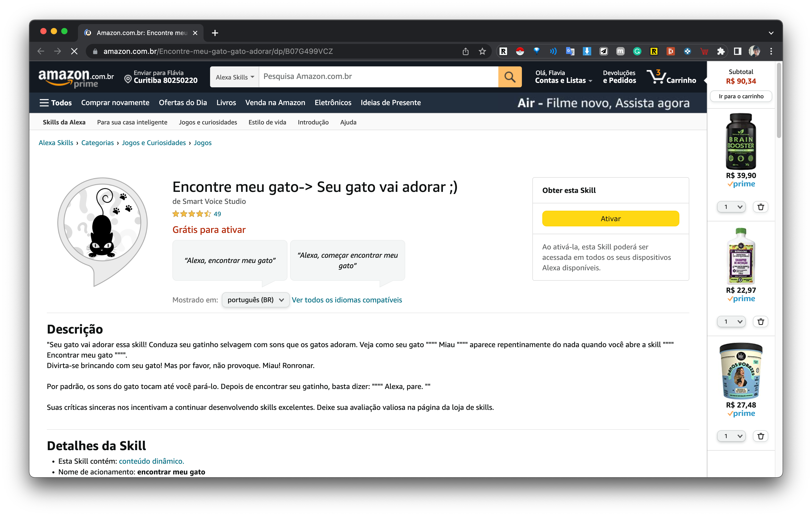This screenshot has width=812, height=516.
Task: Delete the R$ 22,97 shampoo item
Action: pyautogui.click(x=760, y=322)
